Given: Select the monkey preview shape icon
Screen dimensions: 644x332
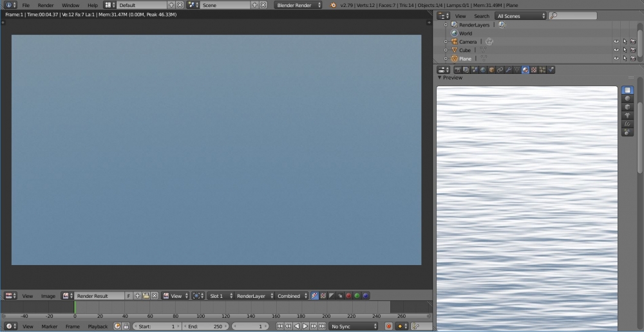Looking at the screenshot, I should coord(628,115).
